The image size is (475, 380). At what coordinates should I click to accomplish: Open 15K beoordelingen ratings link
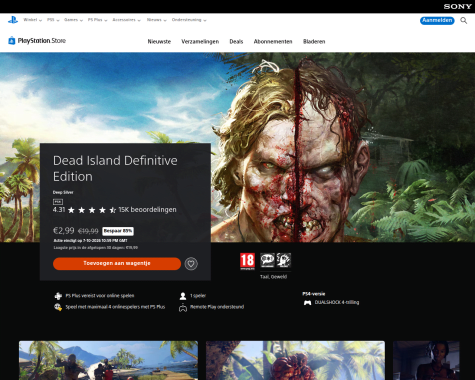pos(147,210)
